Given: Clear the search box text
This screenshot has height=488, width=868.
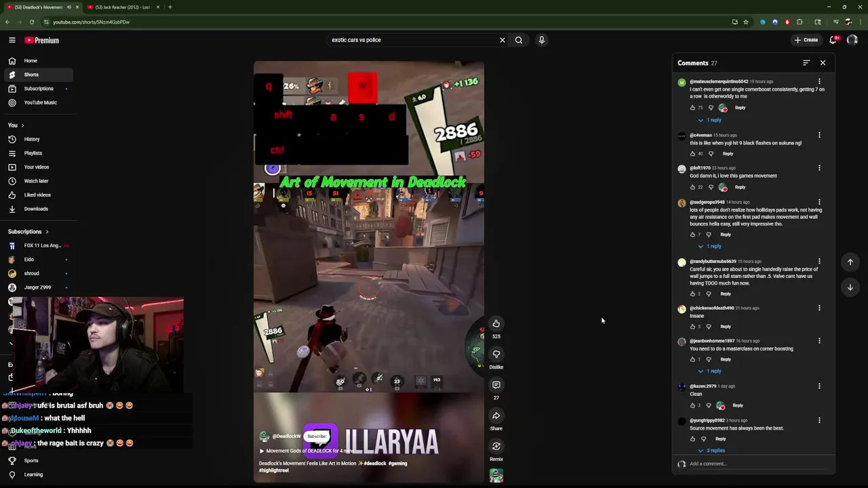Looking at the screenshot, I should (502, 40).
